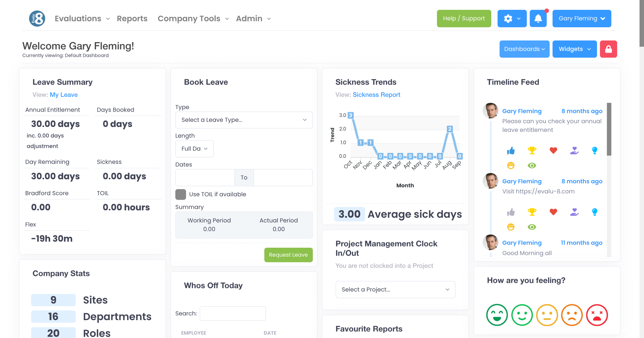This screenshot has height=338, width=644.
Task: Click the lightbulb reaction on second post
Action: pos(594,212)
